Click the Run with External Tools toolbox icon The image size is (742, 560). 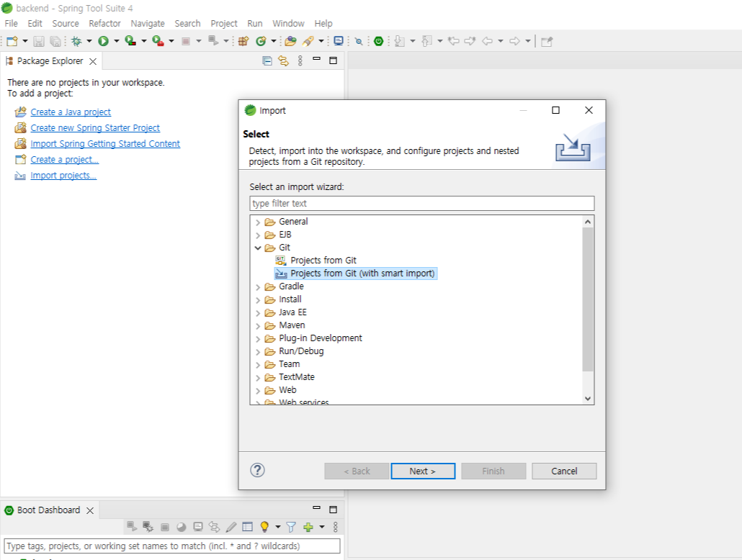tap(158, 41)
